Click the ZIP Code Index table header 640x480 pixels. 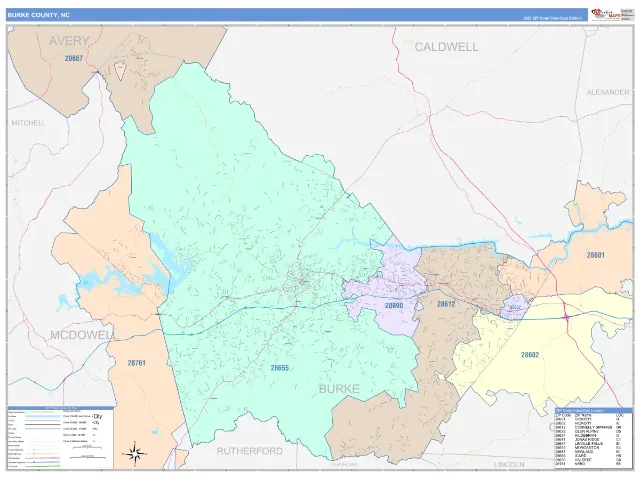pyautogui.click(x=593, y=410)
